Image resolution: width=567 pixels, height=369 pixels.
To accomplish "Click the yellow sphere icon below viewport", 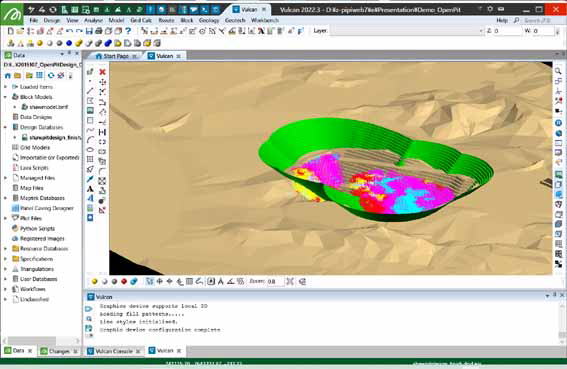I will coord(94,281).
